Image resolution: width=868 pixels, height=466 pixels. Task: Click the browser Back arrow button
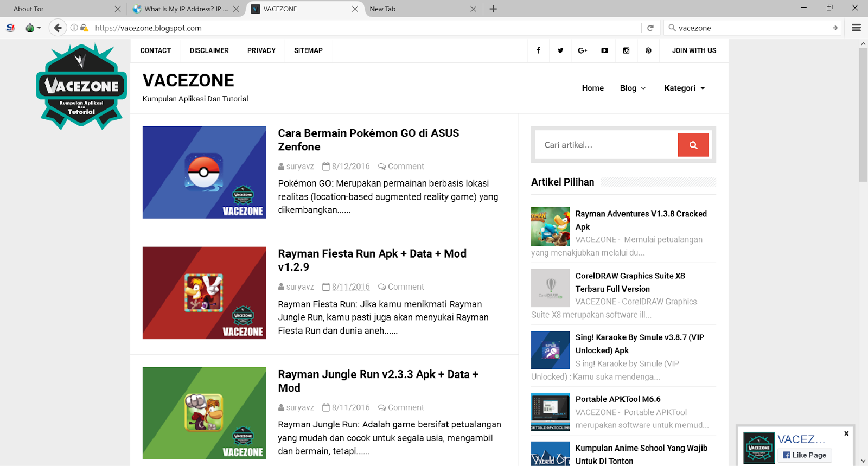tap(58, 28)
